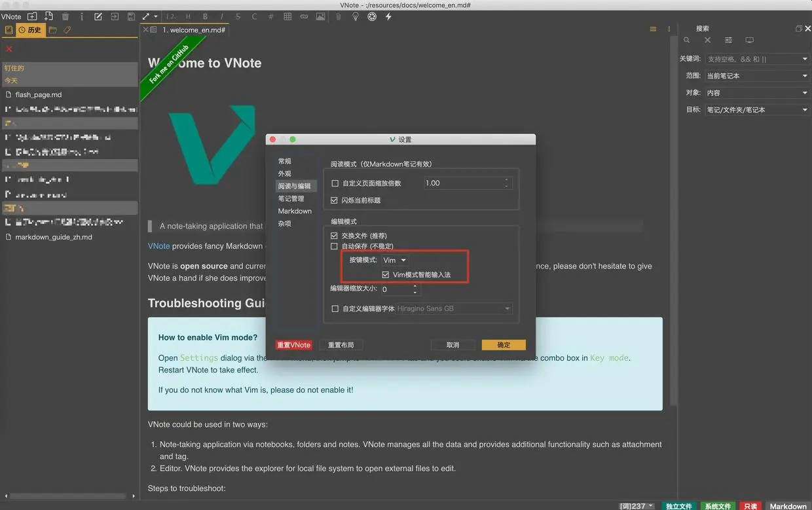Switch to the explorer folder tab

(53, 30)
